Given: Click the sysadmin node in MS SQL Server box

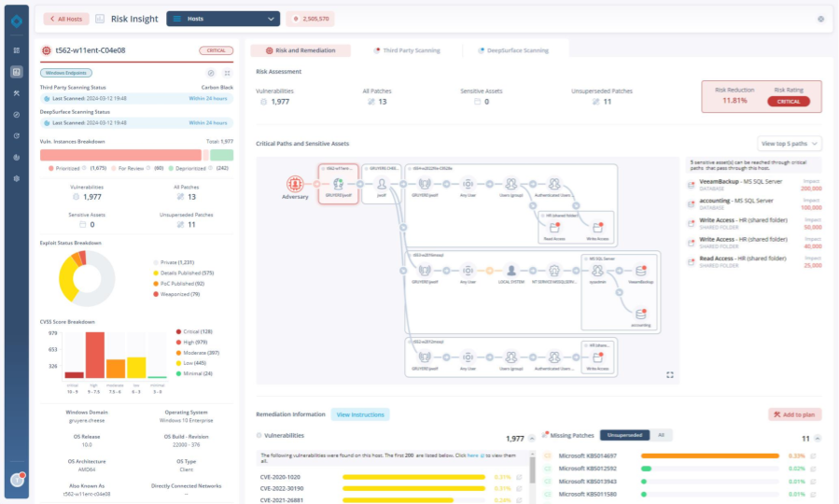Looking at the screenshot, I should point(597,271).
